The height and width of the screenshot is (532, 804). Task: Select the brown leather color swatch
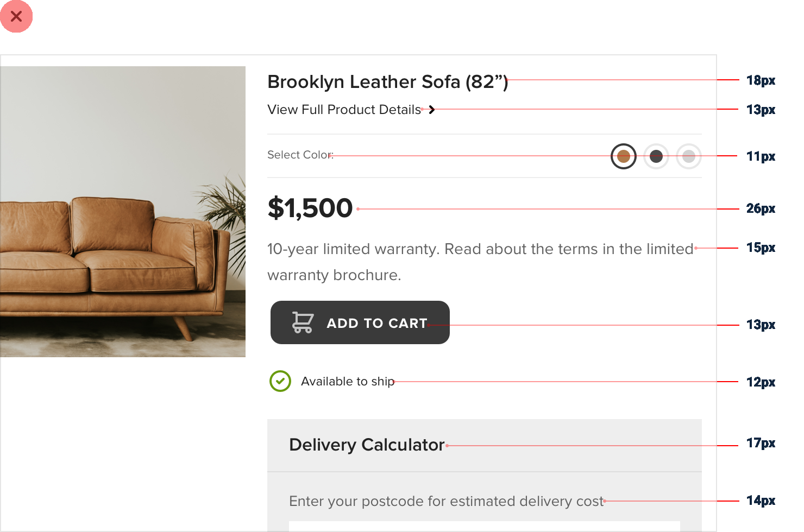[624, 156]
